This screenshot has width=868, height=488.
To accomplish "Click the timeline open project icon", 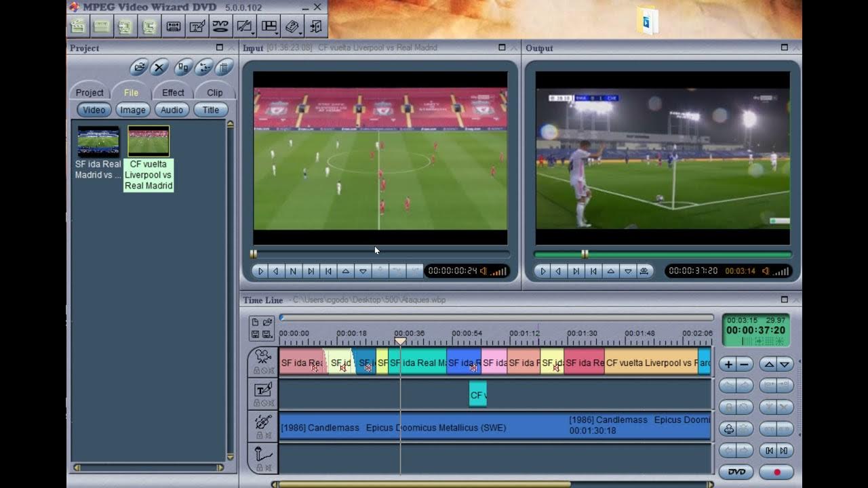I will pyautogui.click(x=267, y=321).
